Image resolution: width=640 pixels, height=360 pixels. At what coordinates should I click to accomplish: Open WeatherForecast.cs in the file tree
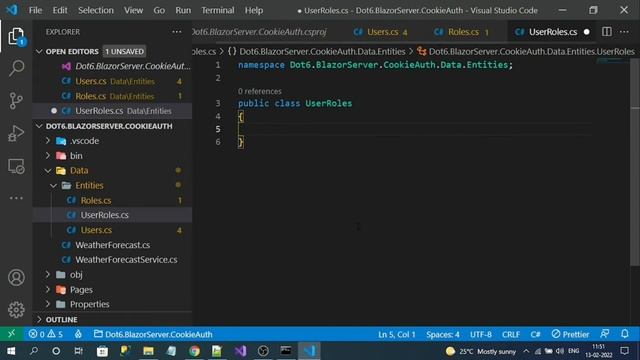pyautogui.click(x=112, y=245)
